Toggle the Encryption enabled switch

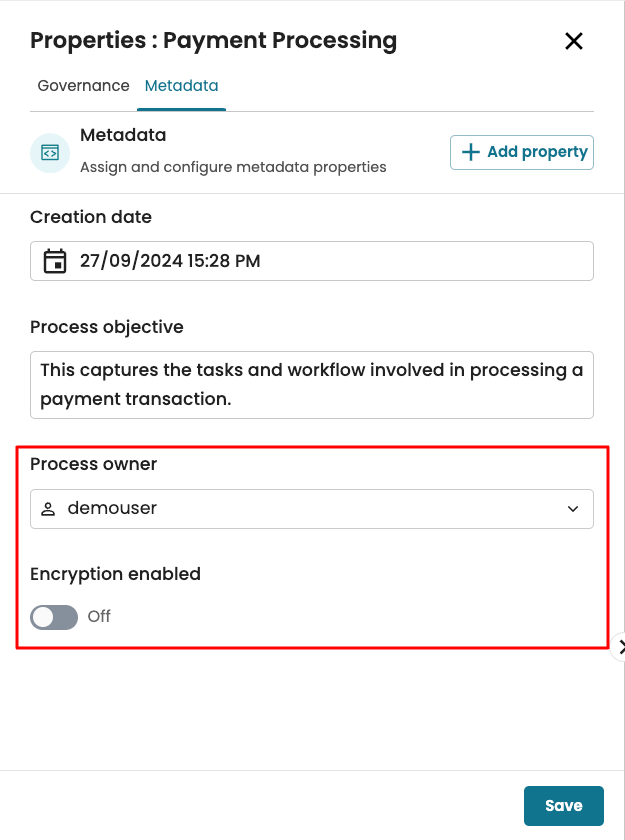54,617
